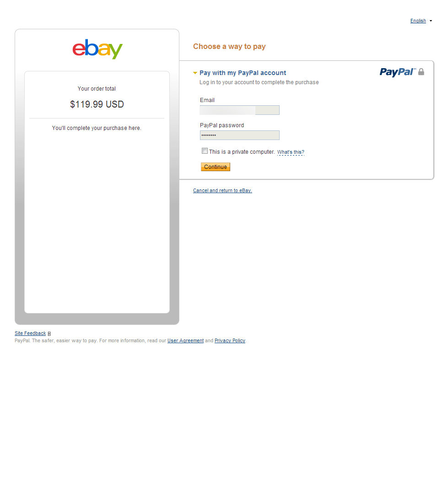Click the English language link
This screenshot has width=448, height=485.
[418, 21]
